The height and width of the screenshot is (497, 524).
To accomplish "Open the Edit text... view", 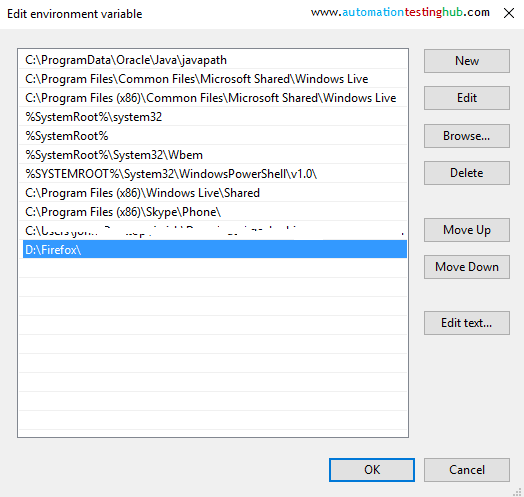I will click(467, 323).
